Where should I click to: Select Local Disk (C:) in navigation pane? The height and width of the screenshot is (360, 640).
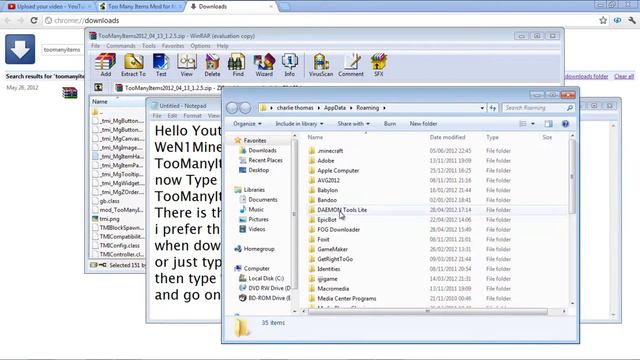pos(266,278)
